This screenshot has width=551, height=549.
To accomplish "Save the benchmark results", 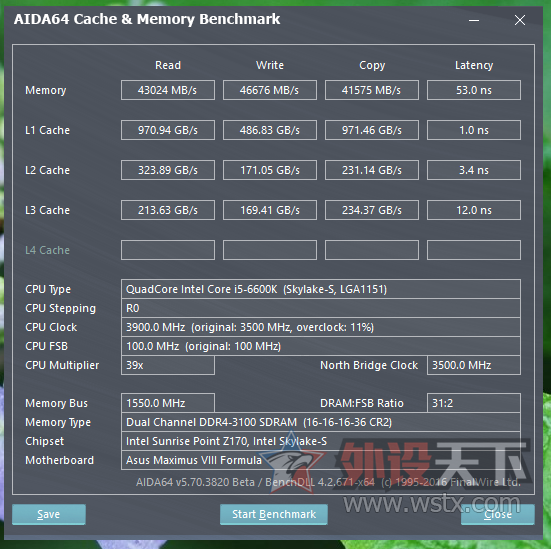I will coord(49,514).
